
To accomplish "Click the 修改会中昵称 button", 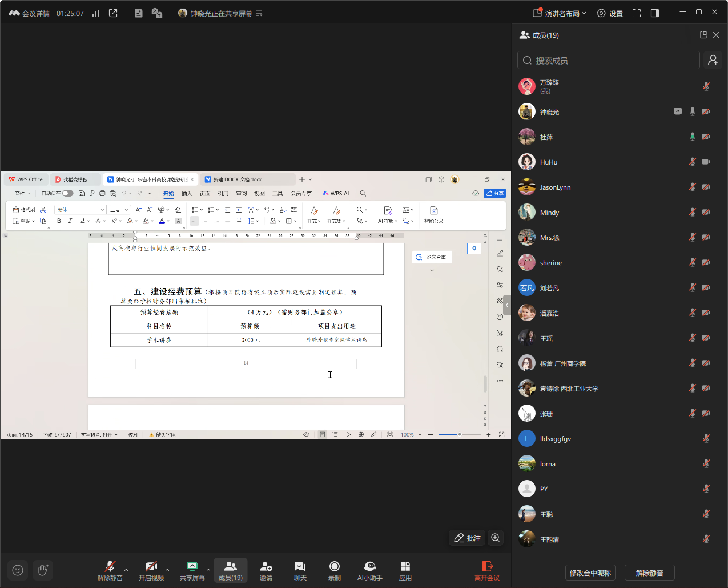I will tap(590, 573).
